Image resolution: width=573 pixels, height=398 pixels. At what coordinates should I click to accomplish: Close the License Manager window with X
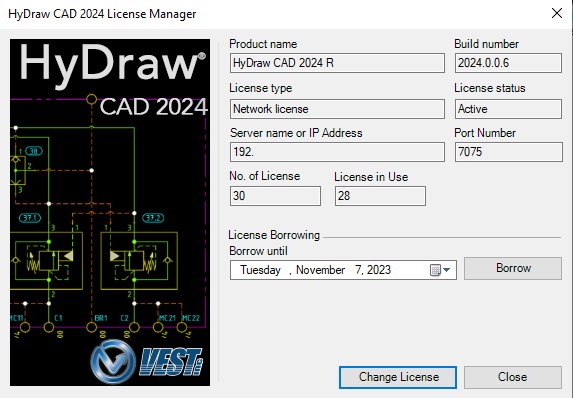click(x=557, y=14)
